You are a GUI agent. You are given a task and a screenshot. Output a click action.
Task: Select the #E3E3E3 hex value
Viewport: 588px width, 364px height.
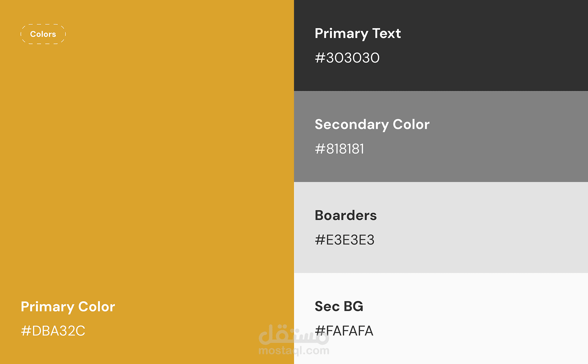[x=345, y=240]
